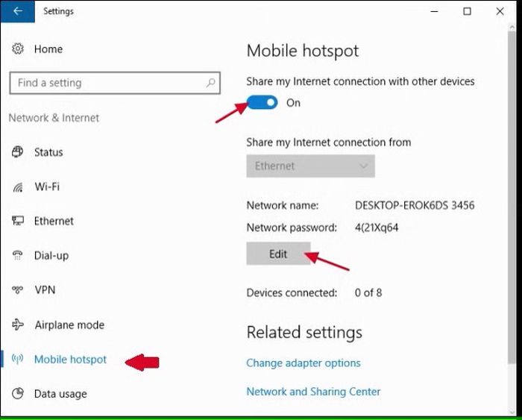The image size is (522, 420).
Task: Maximize the Settings window
Action: click(x=467, y=11)
